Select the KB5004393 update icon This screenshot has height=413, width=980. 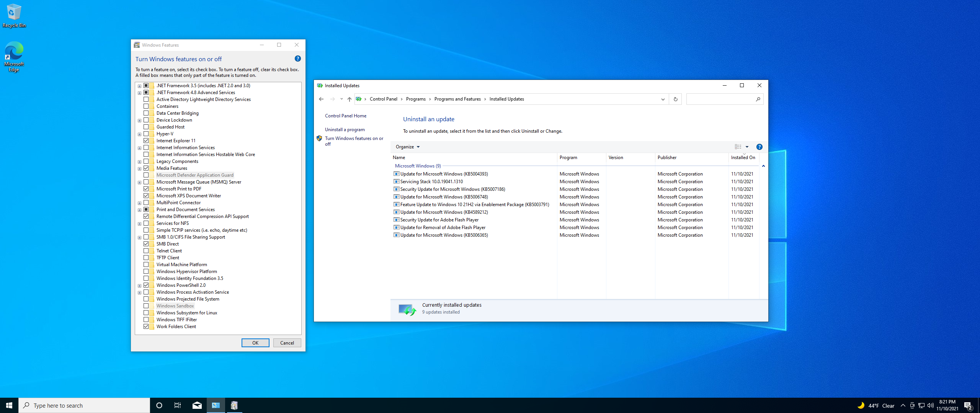(x=397, y=174)
